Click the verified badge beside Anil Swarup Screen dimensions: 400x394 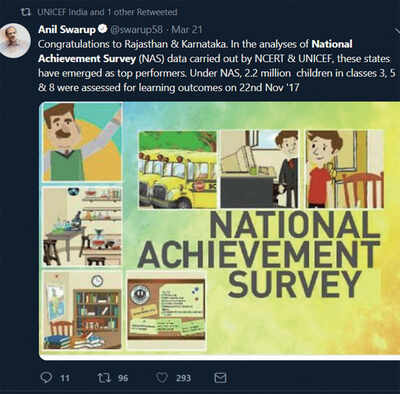tap(103, 29)
